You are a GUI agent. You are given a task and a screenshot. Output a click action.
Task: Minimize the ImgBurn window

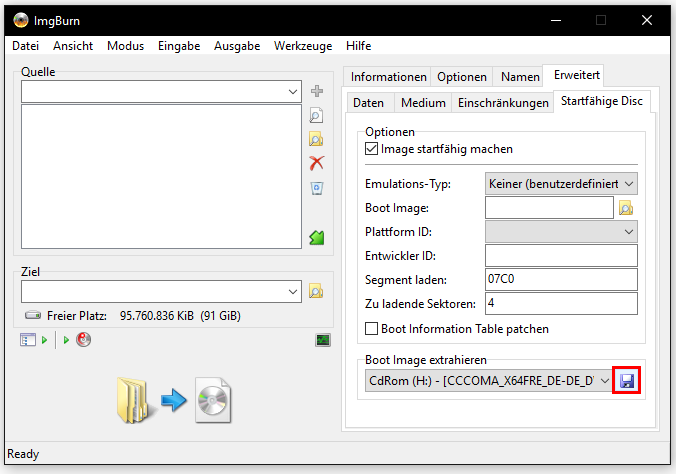556,20
